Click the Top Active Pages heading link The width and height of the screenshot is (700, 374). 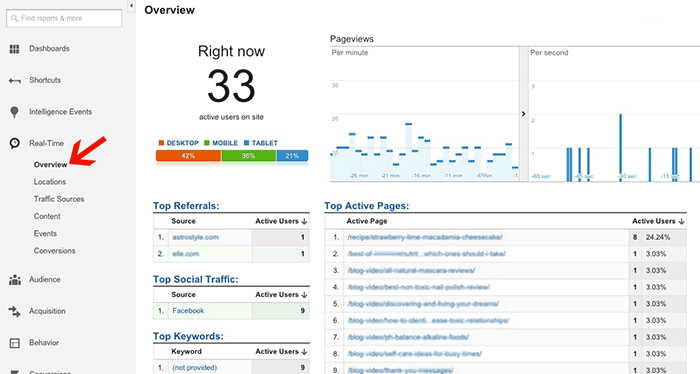pyautogui.click(x=367, y=206)
